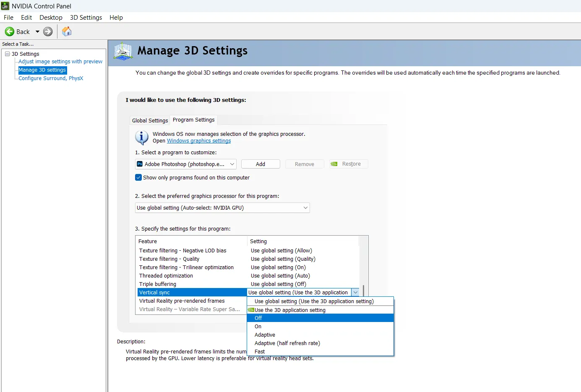The image size is (581, 392).
Task: Toggle Show only programs found checkbox
Action: [x=138, y=177]
